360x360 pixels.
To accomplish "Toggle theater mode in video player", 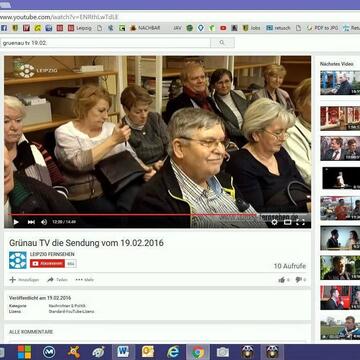I will [x=287, y=222].
